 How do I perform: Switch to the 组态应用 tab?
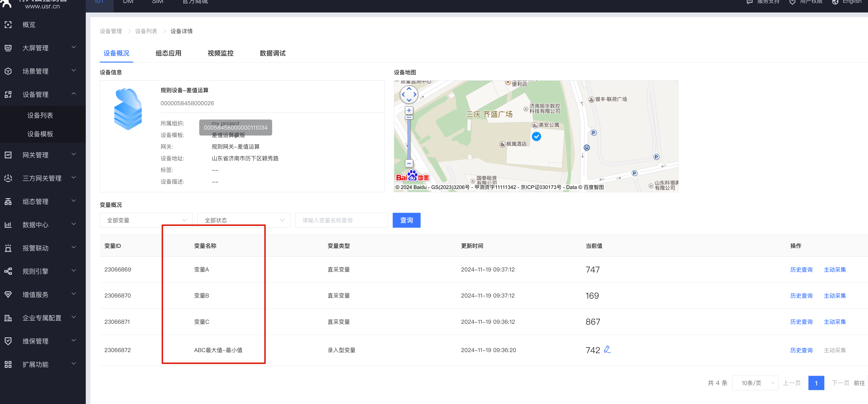(169, 53)
